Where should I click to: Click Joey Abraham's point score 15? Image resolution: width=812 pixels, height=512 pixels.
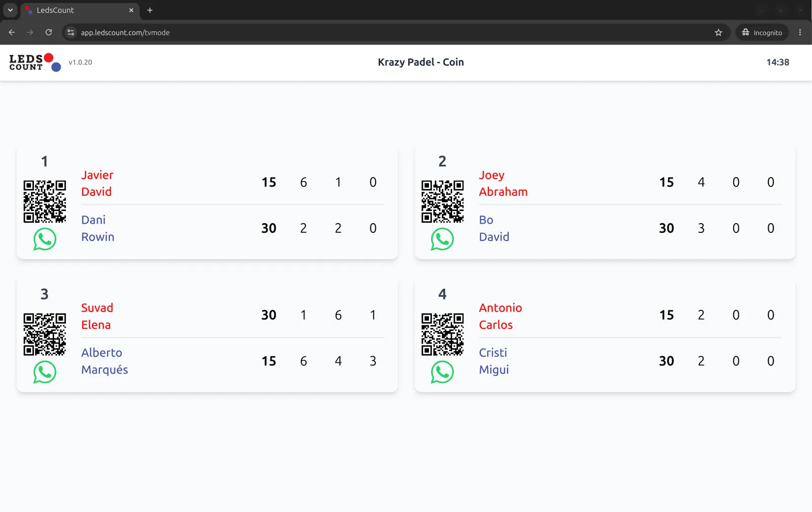(666, 183)
